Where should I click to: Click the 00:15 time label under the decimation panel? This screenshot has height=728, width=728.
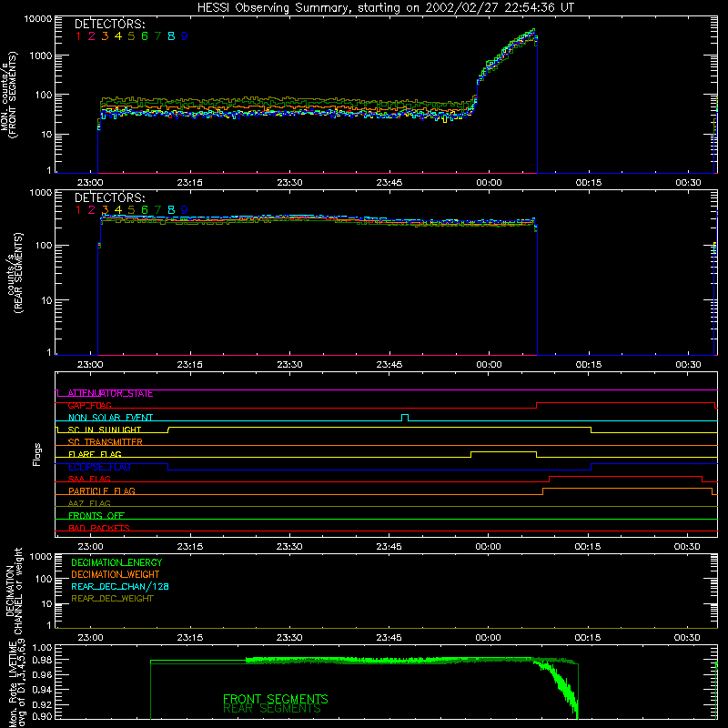coord(588,638)
